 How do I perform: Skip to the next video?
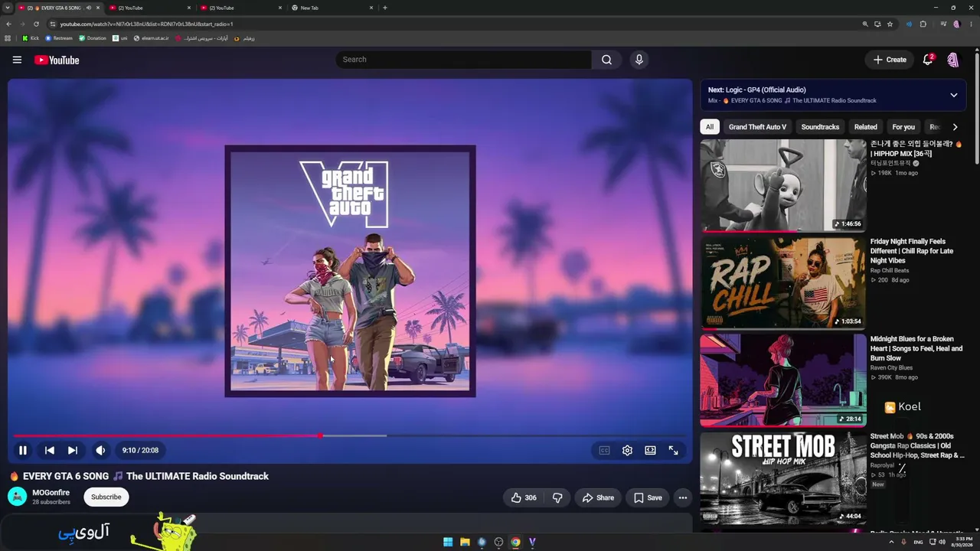pos(73,451)
